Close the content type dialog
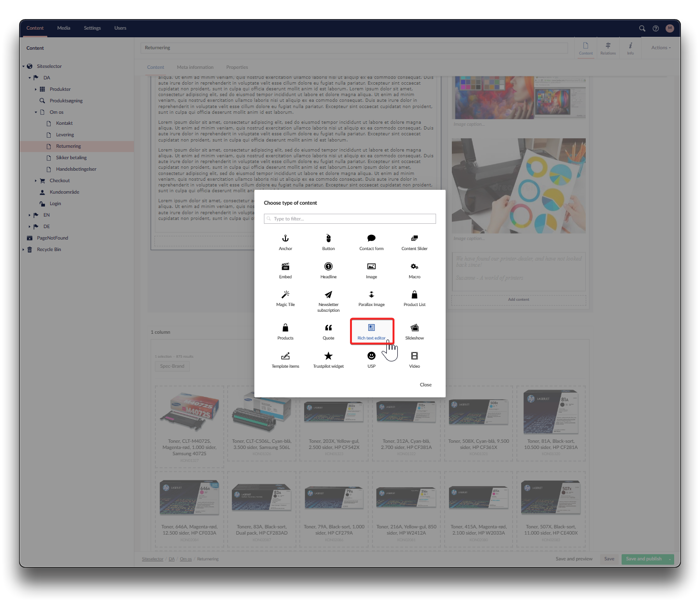The image size is (700, 602). [426, 385]
